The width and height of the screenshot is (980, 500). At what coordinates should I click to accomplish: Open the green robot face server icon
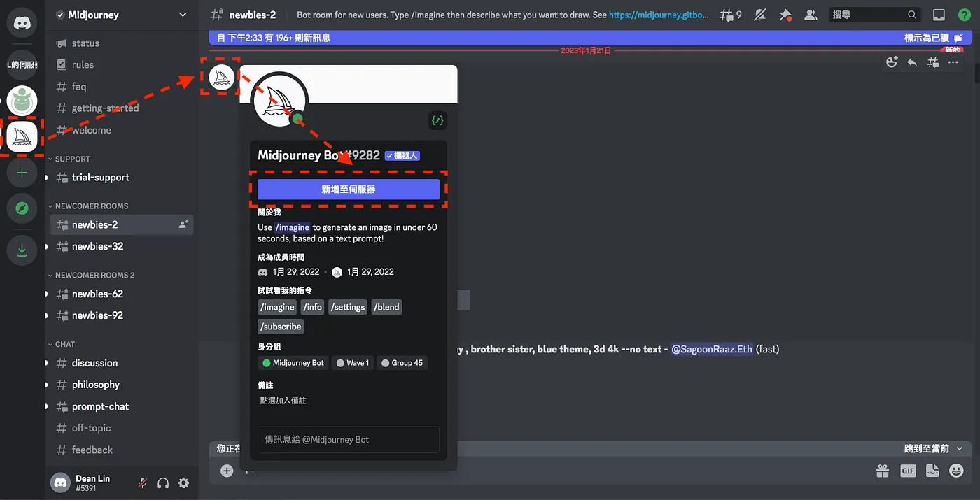pyautogui.click(x=22, y=101)
